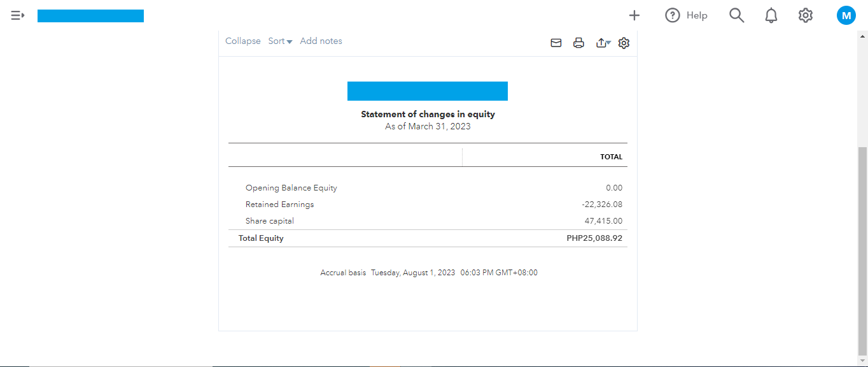Click the magnifier search icon
The height and width of the screenshot is (367, 868).
(736, 15)
